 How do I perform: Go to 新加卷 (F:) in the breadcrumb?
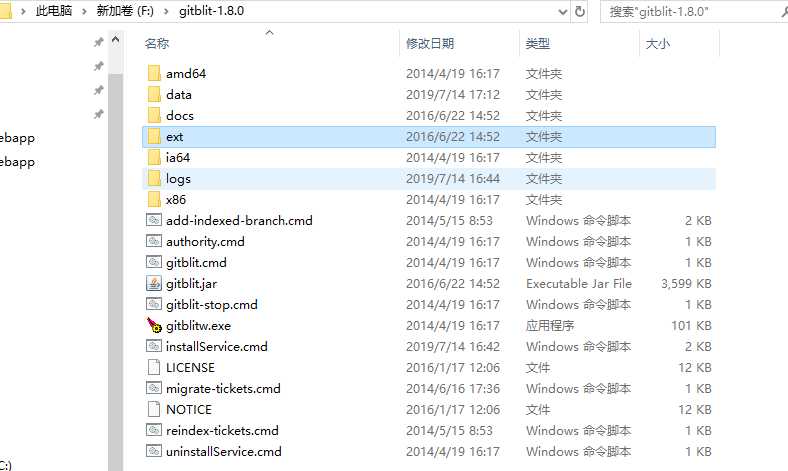(x=125, y=11)
